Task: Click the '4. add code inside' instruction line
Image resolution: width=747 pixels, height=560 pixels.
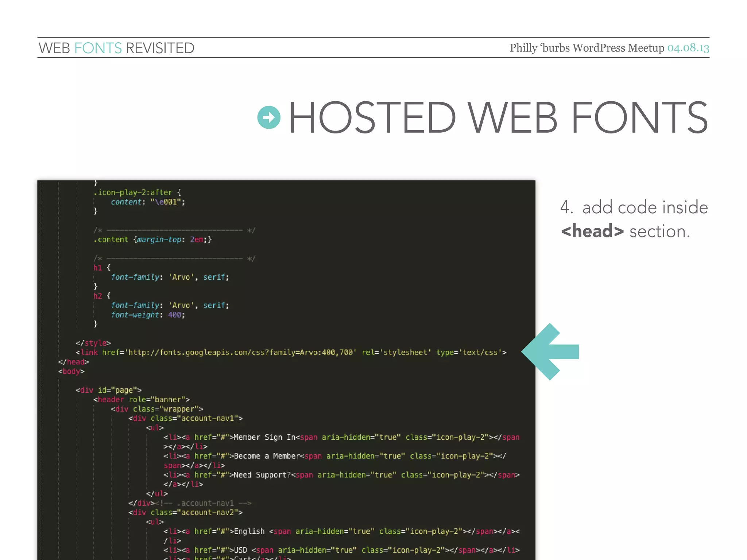Action: 634,207
